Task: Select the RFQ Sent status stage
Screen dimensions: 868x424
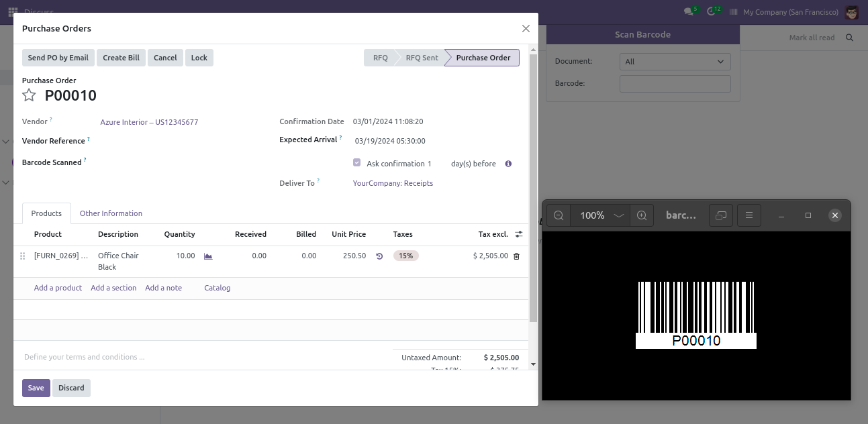Action: [422, 58]
